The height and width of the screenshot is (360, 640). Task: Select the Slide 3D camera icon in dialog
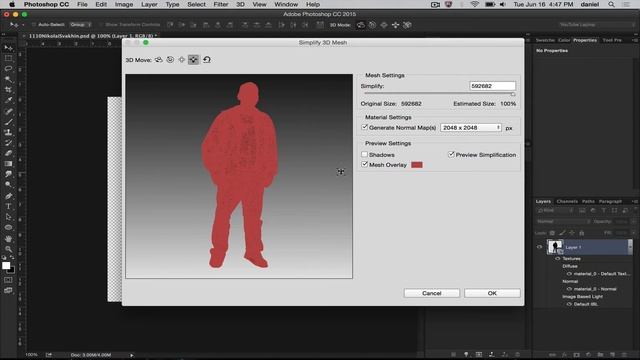click(193, 60)
